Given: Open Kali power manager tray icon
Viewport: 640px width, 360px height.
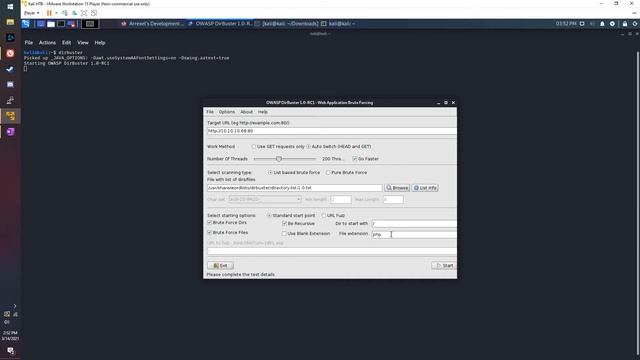Looking at the screenshot, I should click(x=612, y=24).
